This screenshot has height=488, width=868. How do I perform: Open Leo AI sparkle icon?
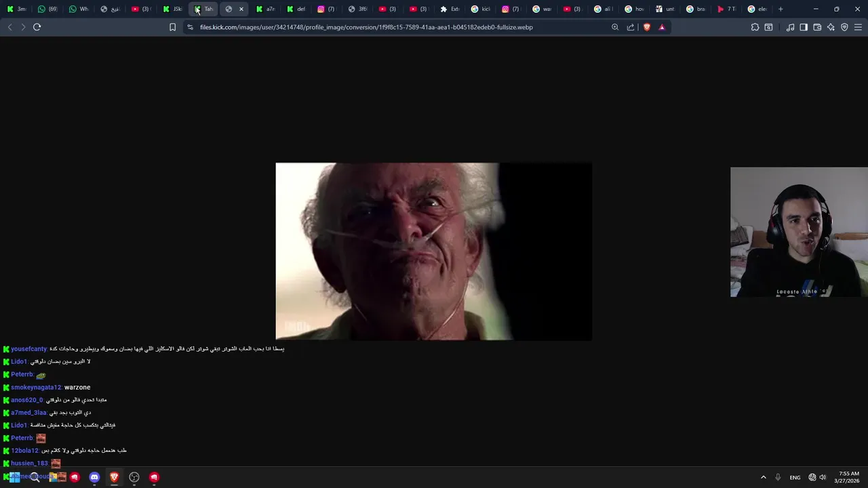pyautogui.click(x=831, y=27)
